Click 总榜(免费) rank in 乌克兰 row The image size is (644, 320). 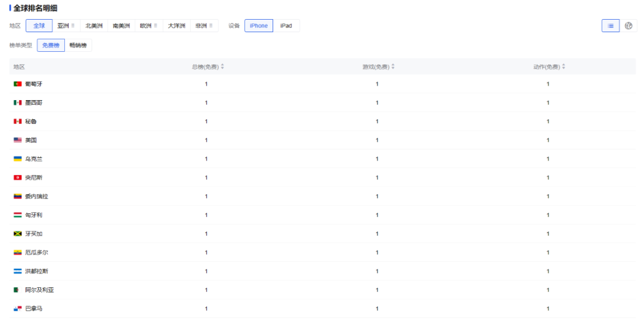click(206, 159)
